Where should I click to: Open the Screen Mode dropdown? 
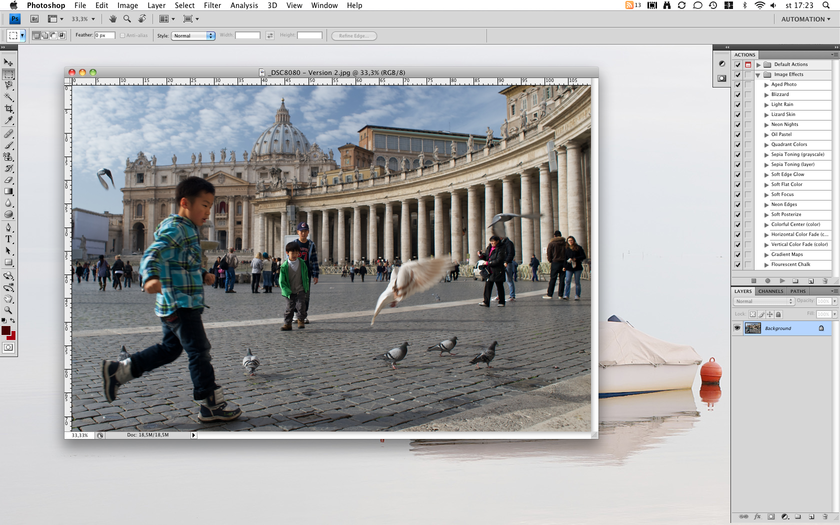pyautogui.click(x=191, y=19)
